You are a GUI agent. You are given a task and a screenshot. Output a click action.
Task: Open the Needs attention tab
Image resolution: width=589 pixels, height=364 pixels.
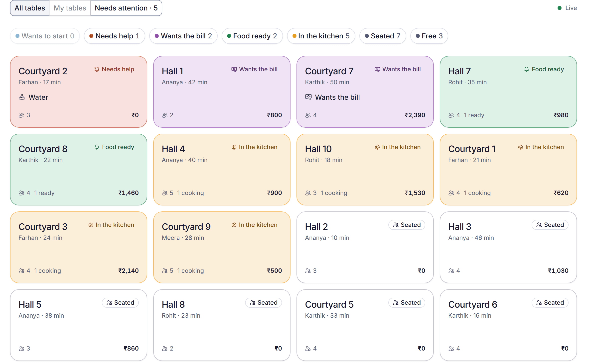(126, 8)
